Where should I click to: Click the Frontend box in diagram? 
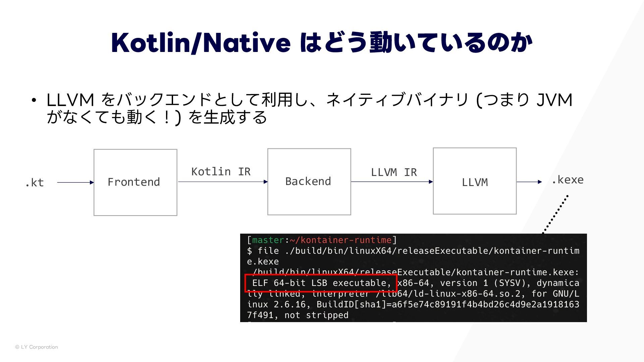pyautogui.click(x=135, y=182)
